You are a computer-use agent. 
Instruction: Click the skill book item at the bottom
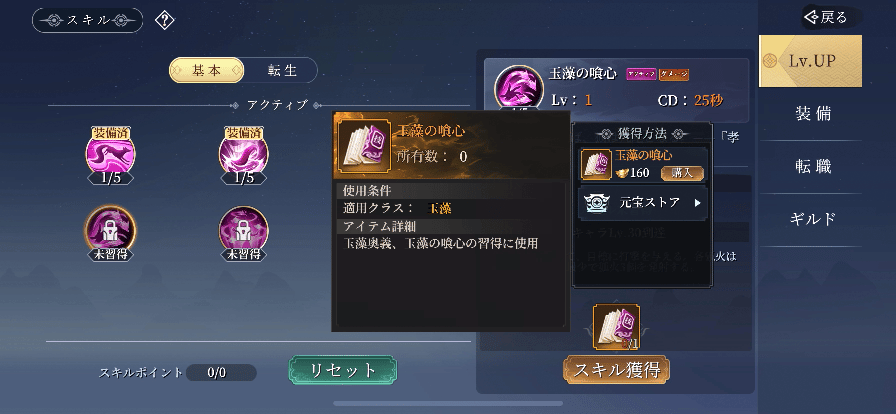[617, 327]
